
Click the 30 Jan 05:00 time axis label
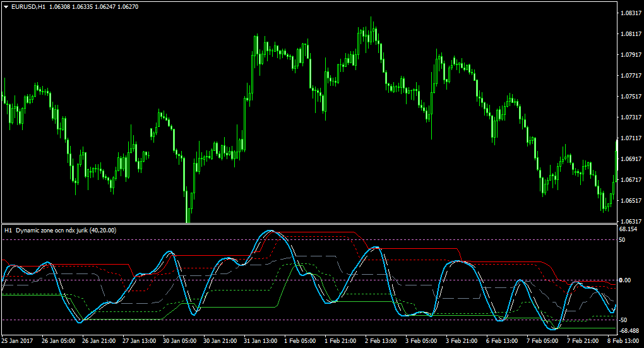179,341
